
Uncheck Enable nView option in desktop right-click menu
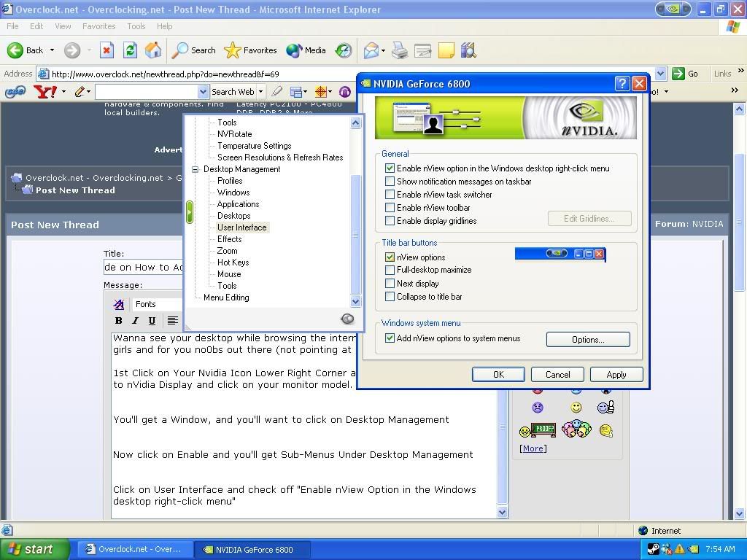click(x=390, y=168)
